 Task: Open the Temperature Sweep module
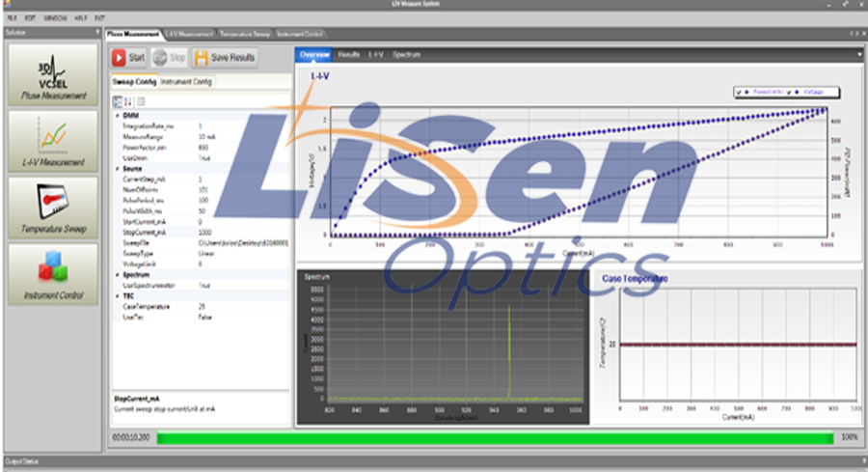coord(53,208)
